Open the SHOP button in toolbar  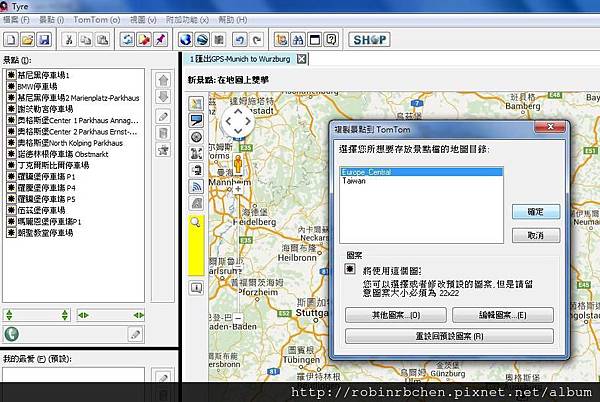[x=369, y=39]
